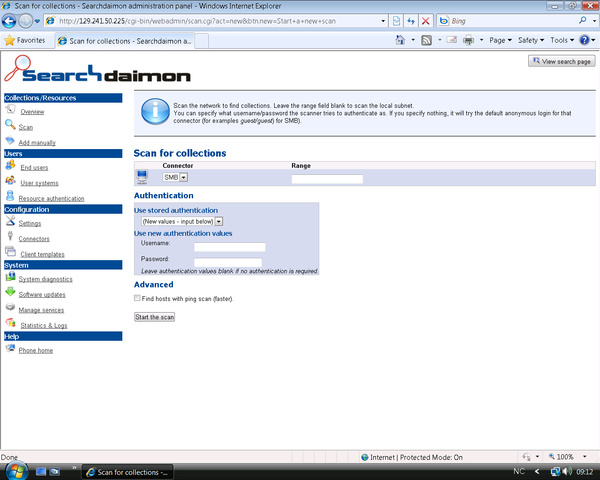This screenshot has width=600, height=480.
Task: Click the Stop loading red X icon
Action: [x=426, y=21]
